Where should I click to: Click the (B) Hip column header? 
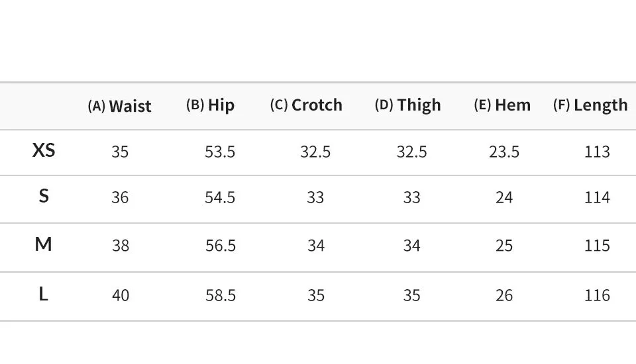[210, 105]
